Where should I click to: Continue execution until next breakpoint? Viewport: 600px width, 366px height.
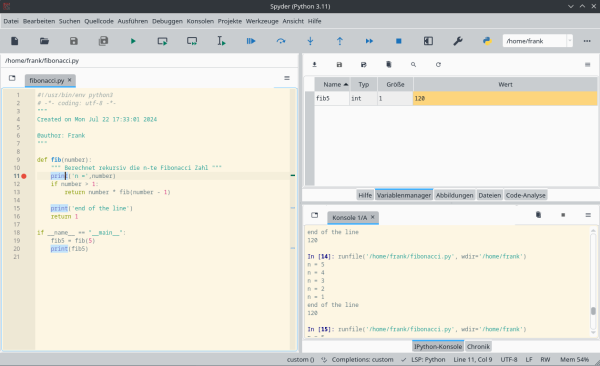(x=369, y=41)
